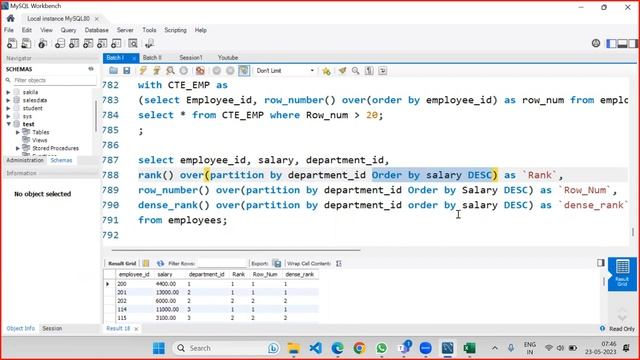Save the script with floppy icon
640x360 pixels.
[127, 71]
